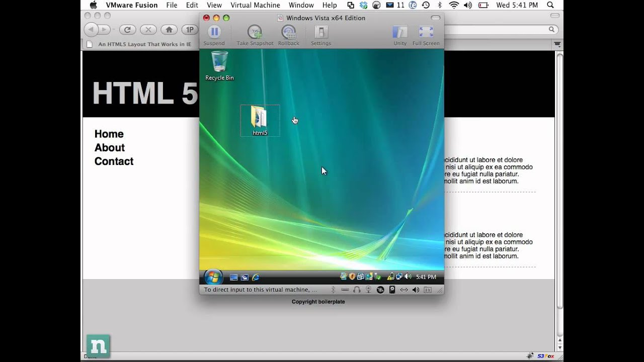Click the Bluetooth icon in the Mac menu bar

tap(440, 5)
